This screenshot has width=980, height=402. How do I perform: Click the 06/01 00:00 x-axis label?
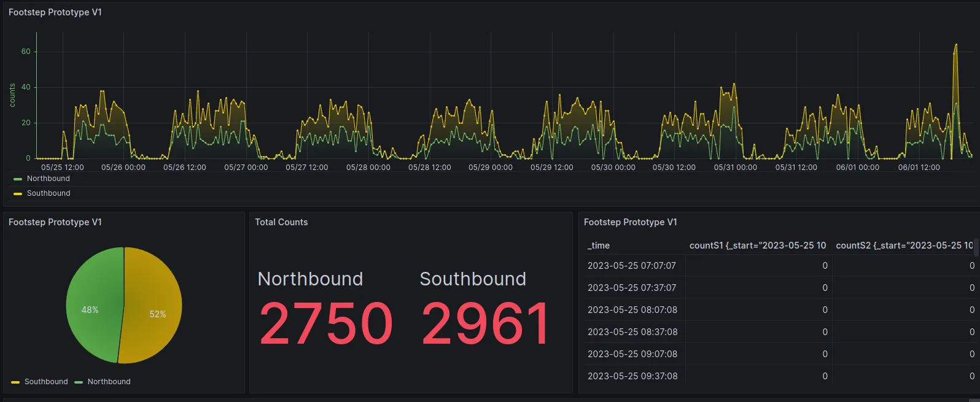click(858, 168)
